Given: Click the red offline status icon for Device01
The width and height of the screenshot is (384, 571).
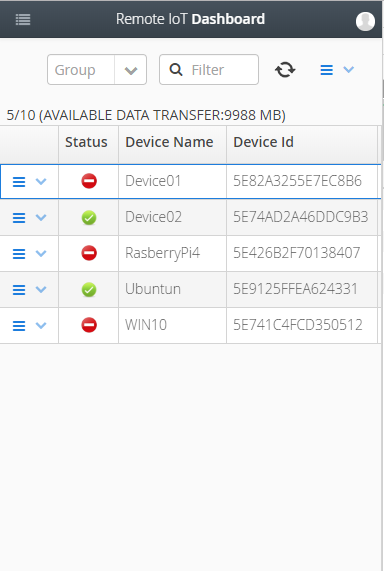Looking at the screenshot, I should 89,181.
